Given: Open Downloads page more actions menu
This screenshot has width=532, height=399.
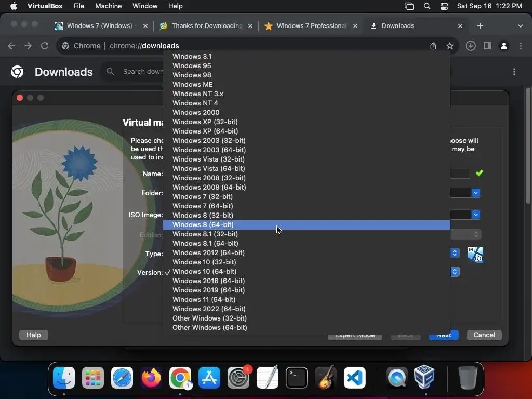Looking at the screenshot, I should click(514, 72).
